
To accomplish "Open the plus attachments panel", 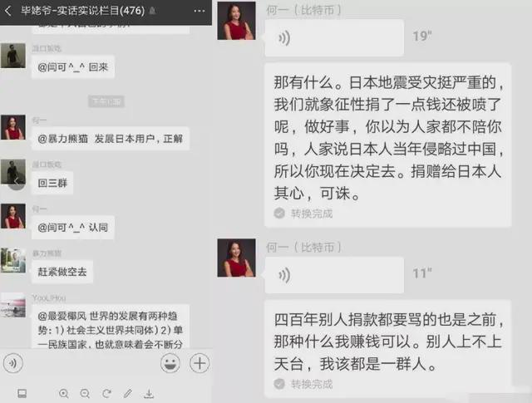I will point(199,363).
